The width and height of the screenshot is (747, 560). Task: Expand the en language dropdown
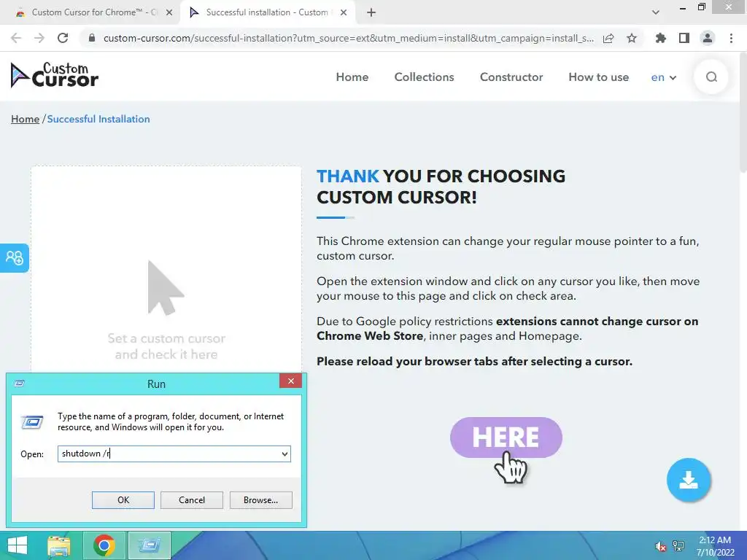664,77
